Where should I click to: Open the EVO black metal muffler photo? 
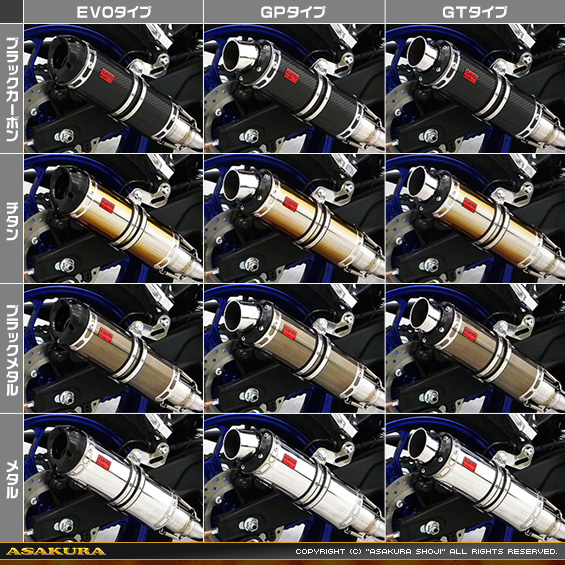click(x=114, y=348)
